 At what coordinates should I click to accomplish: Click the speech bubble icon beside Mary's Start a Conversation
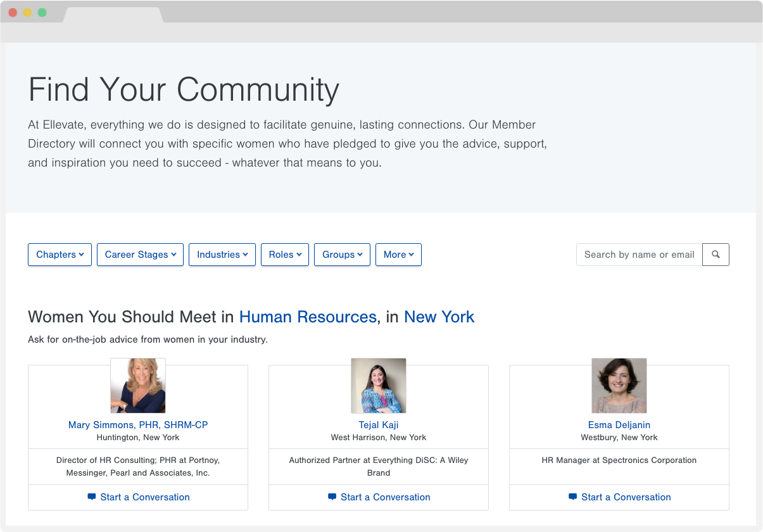click(91, 497)
